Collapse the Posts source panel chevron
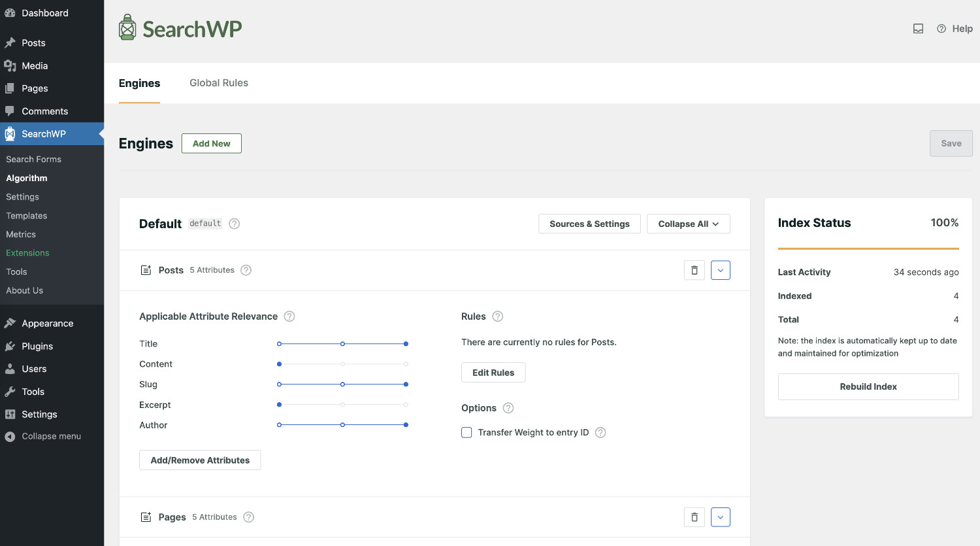This screenshot has height=546, width=980. [x=720, y=270]
